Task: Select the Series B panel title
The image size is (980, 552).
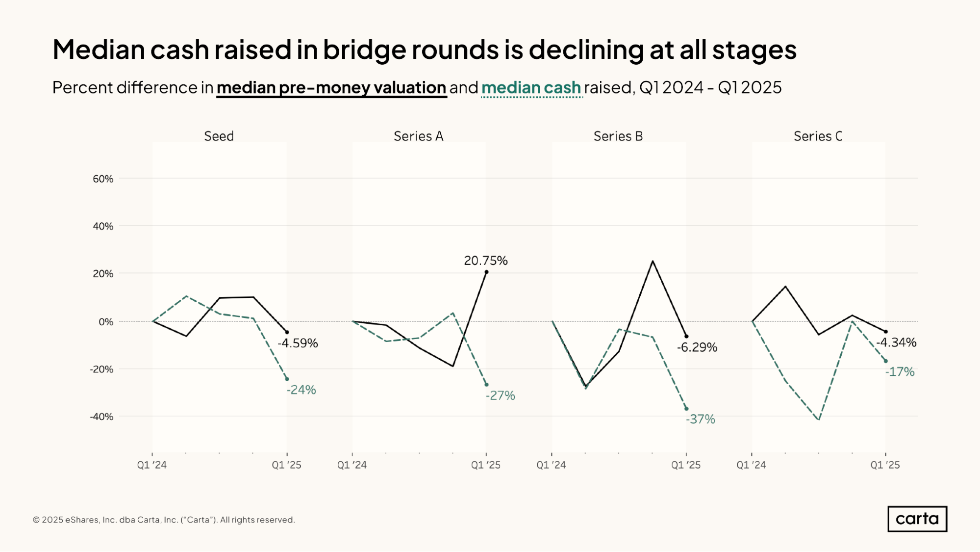Action: [618, 136]
